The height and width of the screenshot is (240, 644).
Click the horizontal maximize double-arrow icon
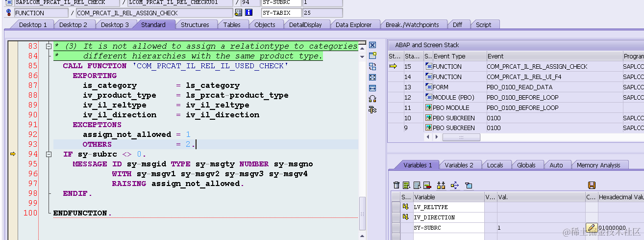tap(372, 88)
